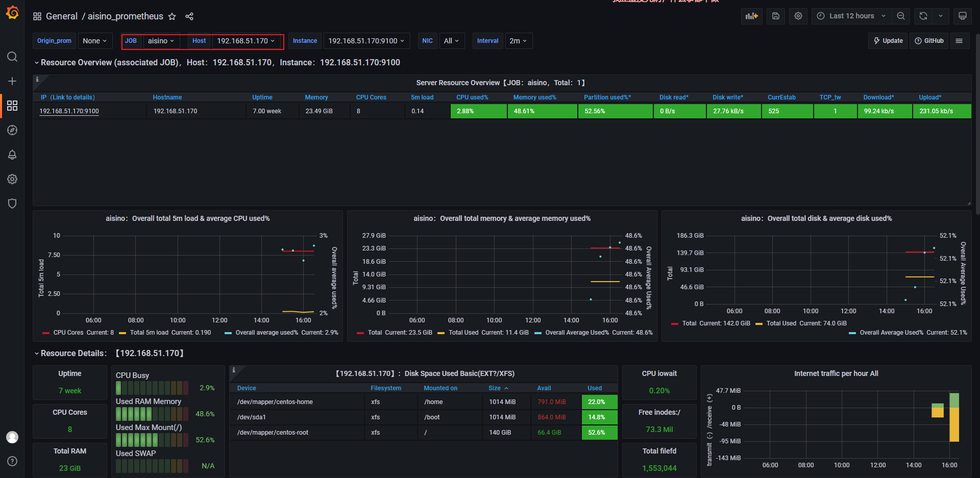Viewport: 980px width, 478px height.
Task: Open the Alerting bell sidebar icon
Action: [12, 155]
